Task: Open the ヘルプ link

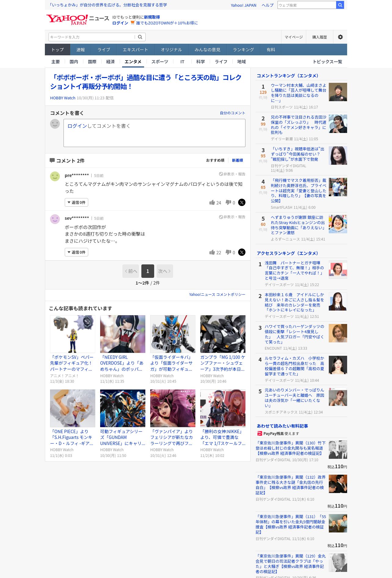Action: tap(267, 5)
